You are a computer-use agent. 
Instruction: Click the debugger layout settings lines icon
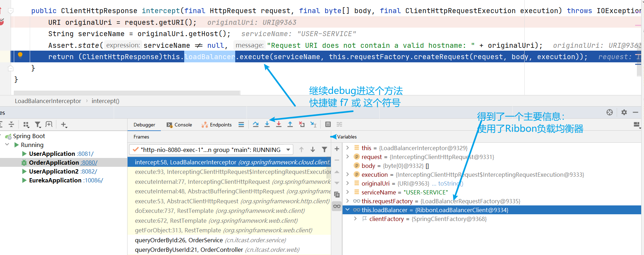click(241, 124)
